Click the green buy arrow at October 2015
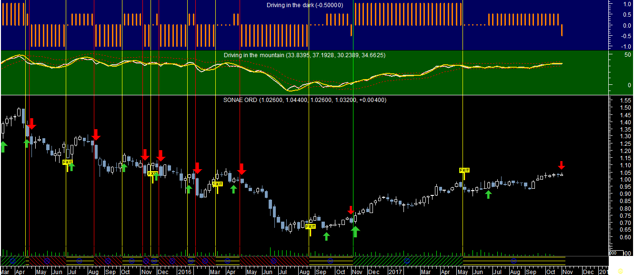Screen dimensions: 644x275 tap(124, 167)
